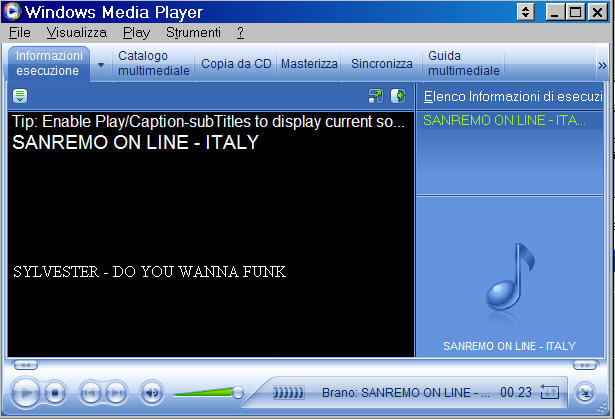Open the Visualizza menu
Viewport: 615px width, 419px height.
(76, 33)
